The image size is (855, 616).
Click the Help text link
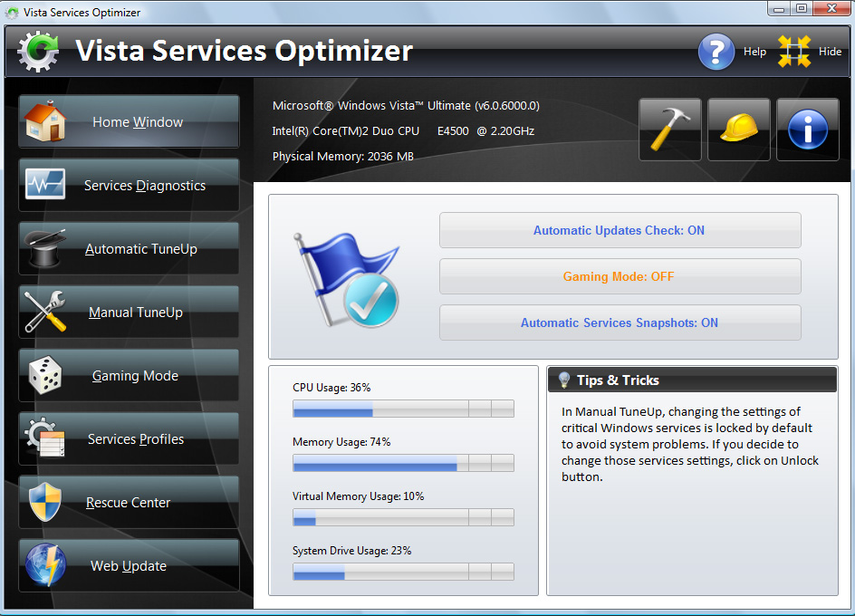(754, 52)
